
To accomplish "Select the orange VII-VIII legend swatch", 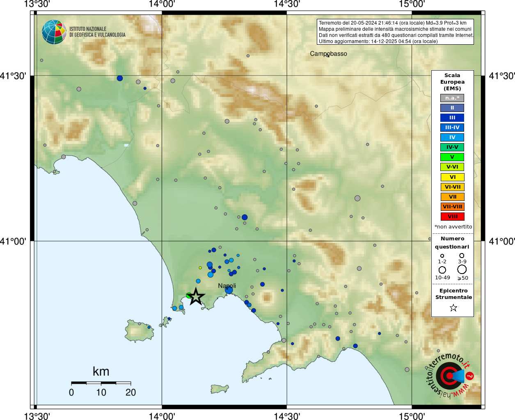I will coord(452,207).
